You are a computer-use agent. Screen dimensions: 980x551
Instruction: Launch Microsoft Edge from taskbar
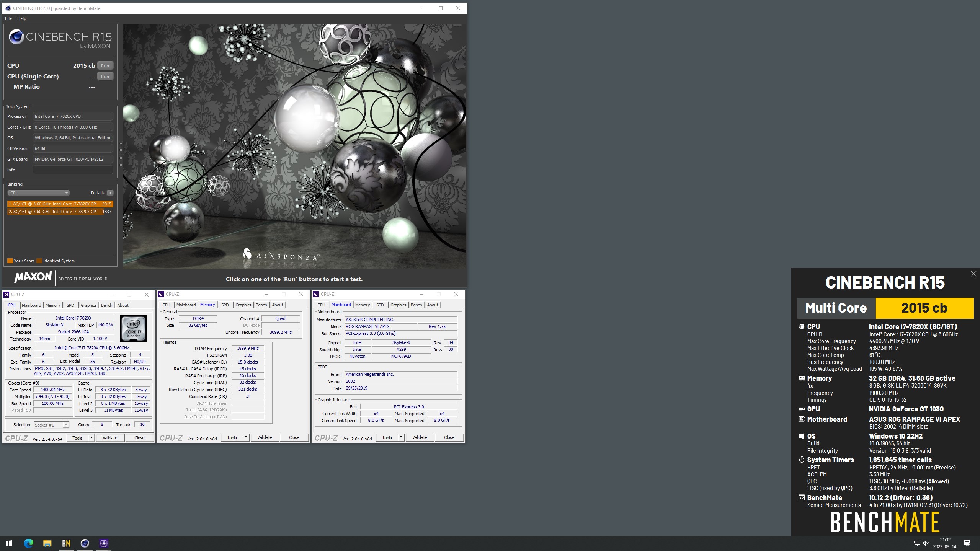click(29, 543)
